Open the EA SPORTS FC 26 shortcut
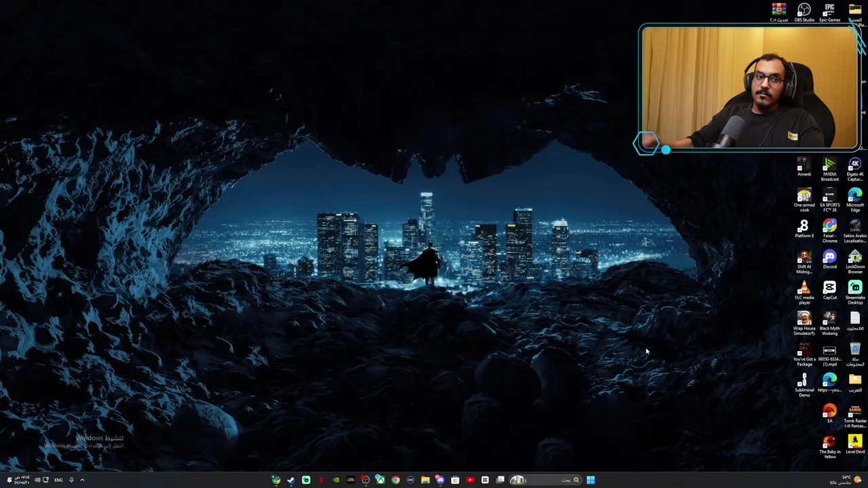 (829, 201)
